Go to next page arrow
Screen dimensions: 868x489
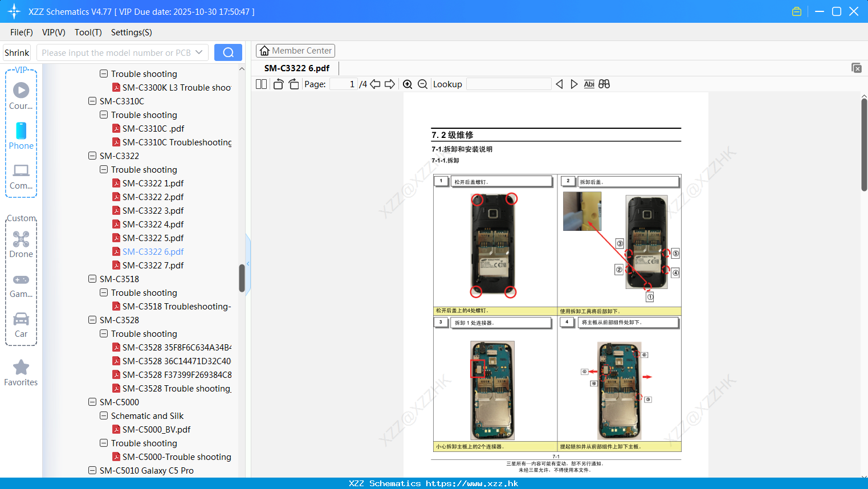click(390, 84)
